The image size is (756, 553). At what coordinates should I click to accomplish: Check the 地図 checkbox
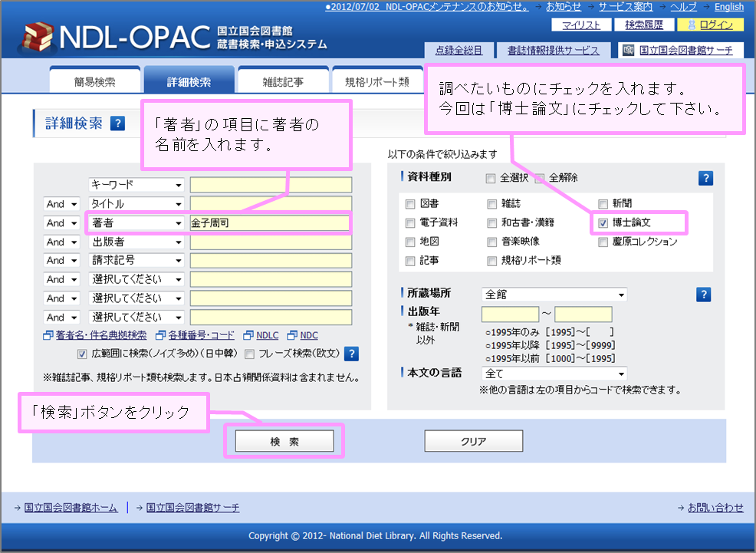410,242
